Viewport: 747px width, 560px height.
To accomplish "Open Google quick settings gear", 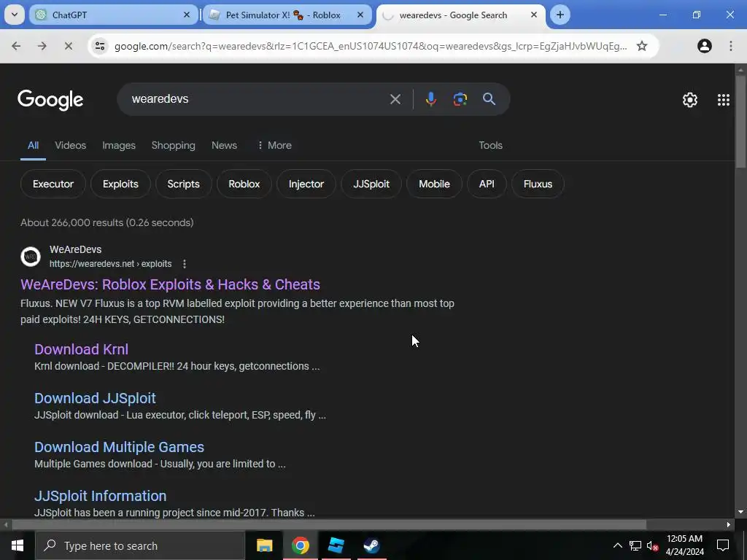I will point(690,99).
